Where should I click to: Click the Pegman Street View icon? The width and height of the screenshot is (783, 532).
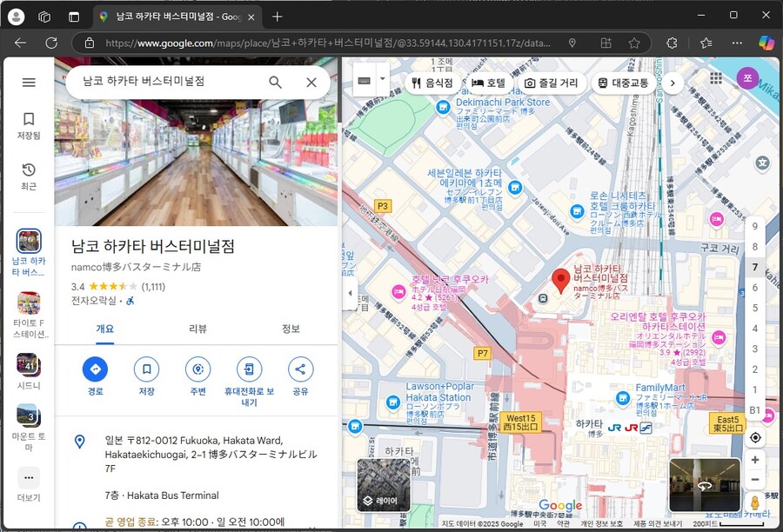point(754,502)
